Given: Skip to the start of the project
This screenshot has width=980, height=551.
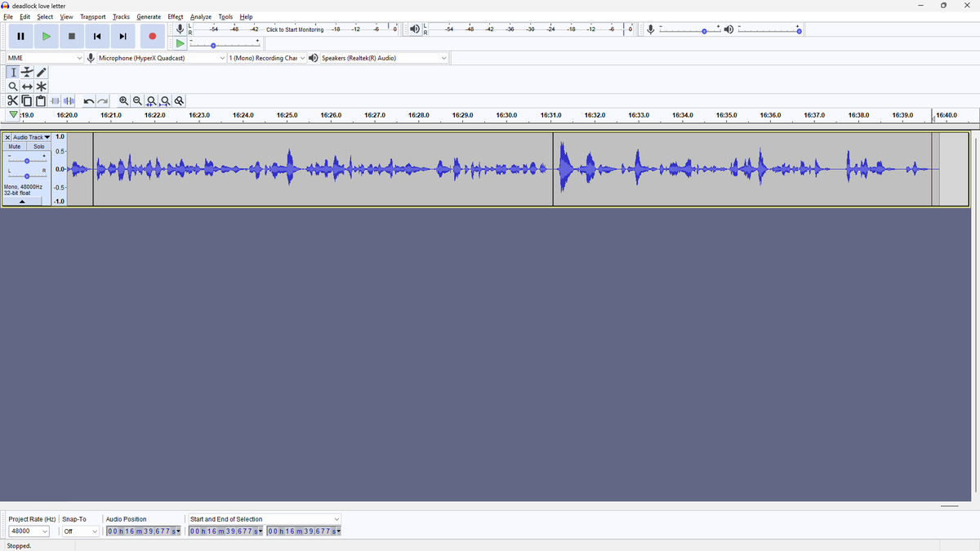Looking at the screenshot, I should (x=97, y=36).
